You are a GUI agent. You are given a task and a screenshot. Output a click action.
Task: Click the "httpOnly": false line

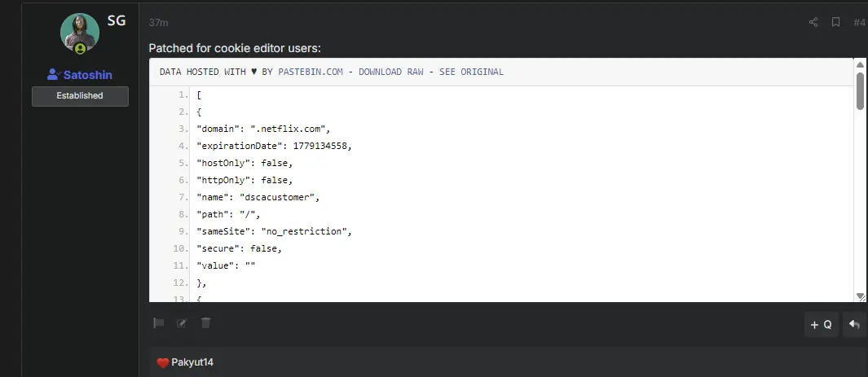(x=245, y=180)
